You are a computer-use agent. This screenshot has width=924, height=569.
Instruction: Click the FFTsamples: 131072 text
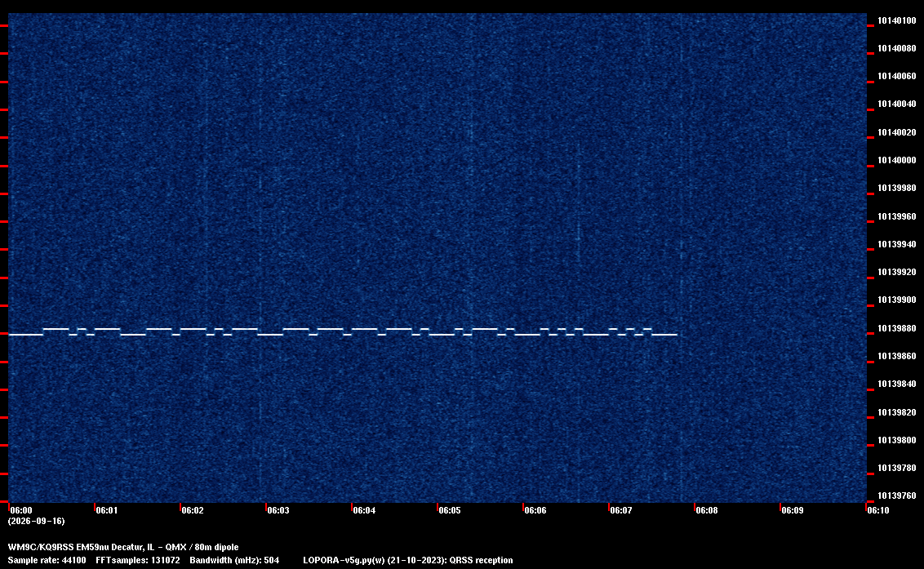click(138, 560)
